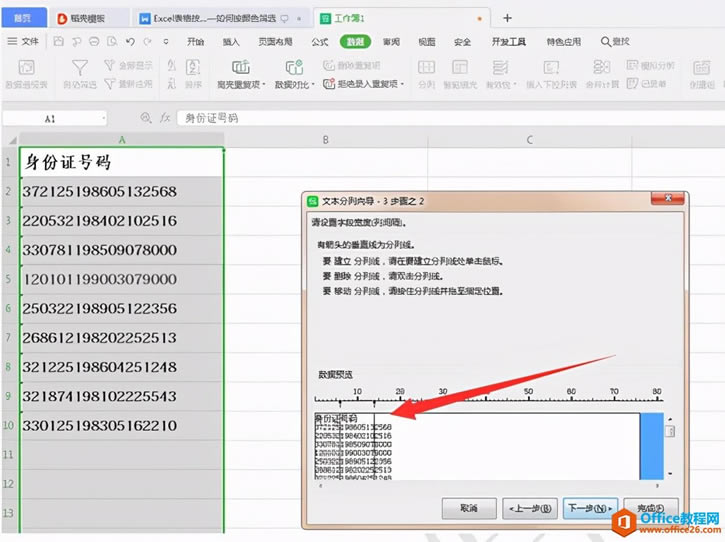The height and width of the screenshot is (542, 725).
Task: Click 上一步 back button in the wizard
Action: point(530,508)
